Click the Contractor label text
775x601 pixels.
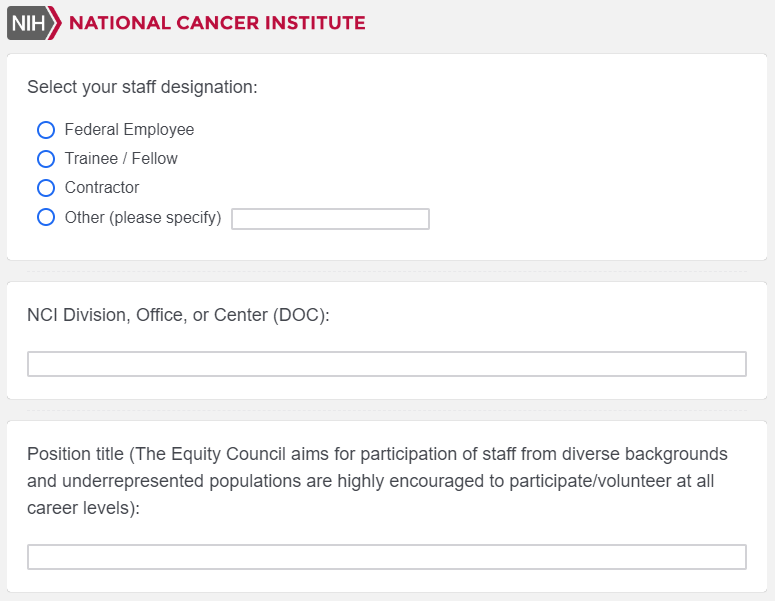[102, 188]
